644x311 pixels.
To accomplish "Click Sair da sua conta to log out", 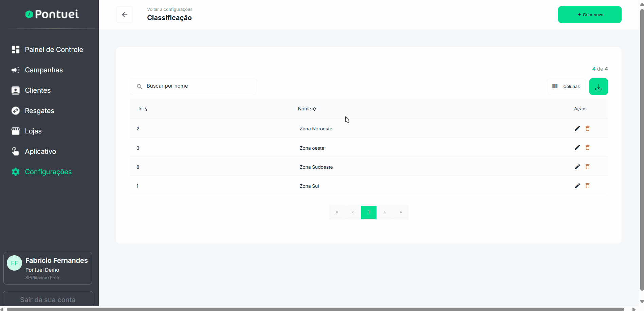I will point(48,299).
